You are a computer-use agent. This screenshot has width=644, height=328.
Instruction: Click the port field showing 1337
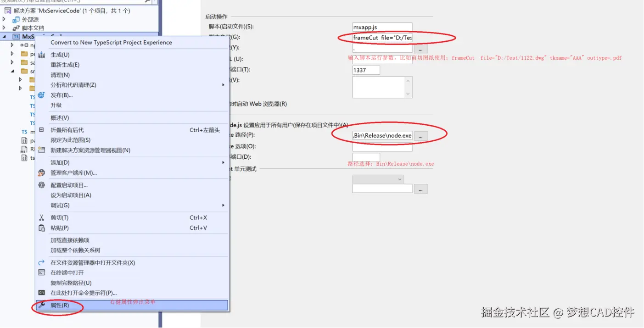[x=366, y=70]
